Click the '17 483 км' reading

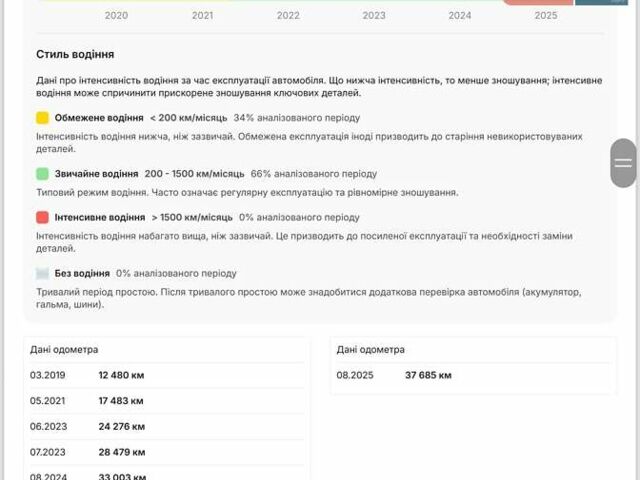(121, 401)
